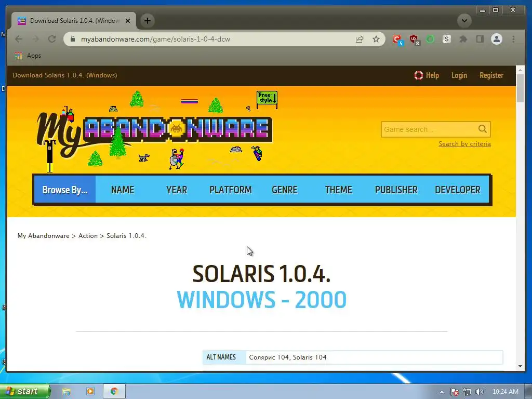The height and width of the screenshot is (399, 532).
Task: Open Chrome three-dot menu
Action: point(513,39)
